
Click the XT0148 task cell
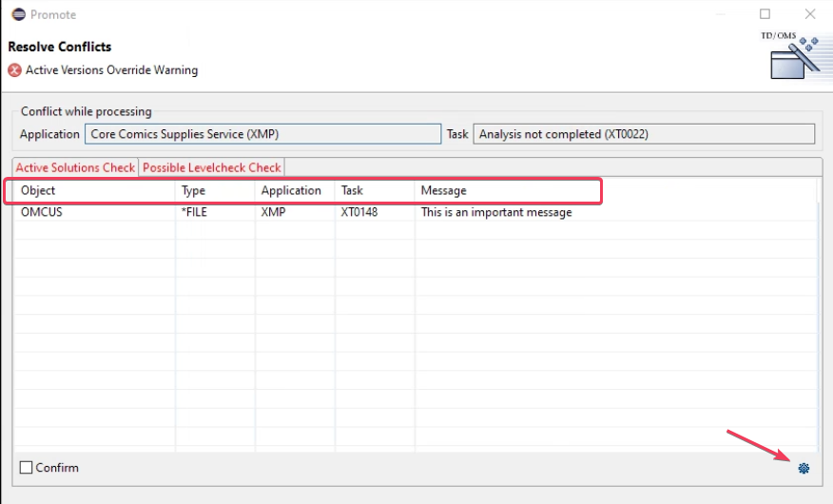click(x=359, y=213)
